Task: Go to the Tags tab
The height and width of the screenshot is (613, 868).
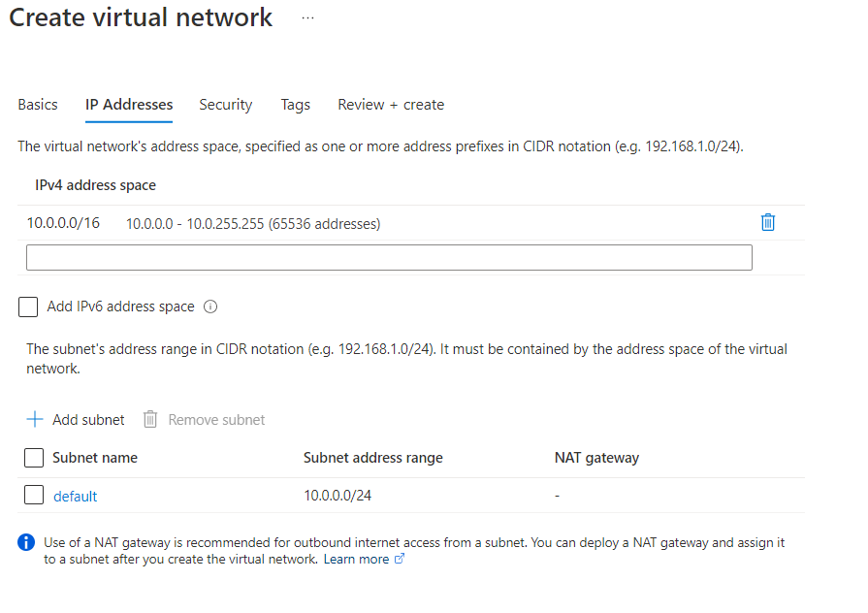Action: [x=296, y=105]
